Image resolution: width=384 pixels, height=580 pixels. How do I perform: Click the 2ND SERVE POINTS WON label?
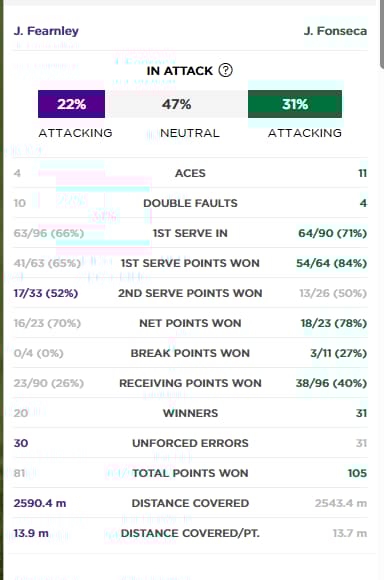click(x=190, y=293)
